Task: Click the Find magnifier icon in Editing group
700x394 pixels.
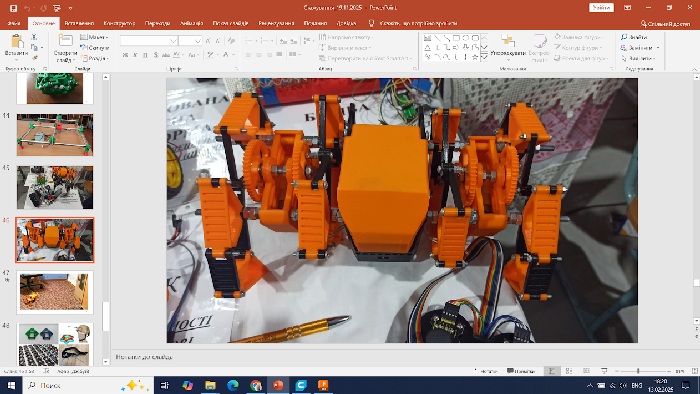Action: 624,37
